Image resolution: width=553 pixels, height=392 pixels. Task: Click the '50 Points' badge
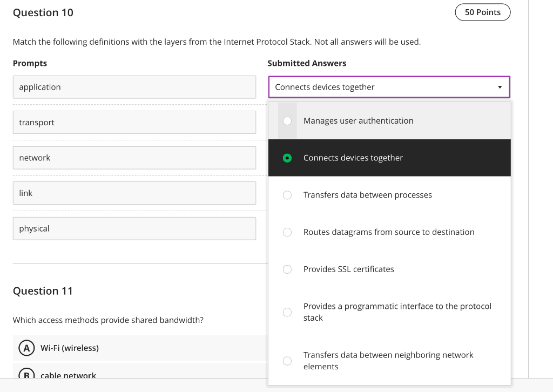coord(482,12)
